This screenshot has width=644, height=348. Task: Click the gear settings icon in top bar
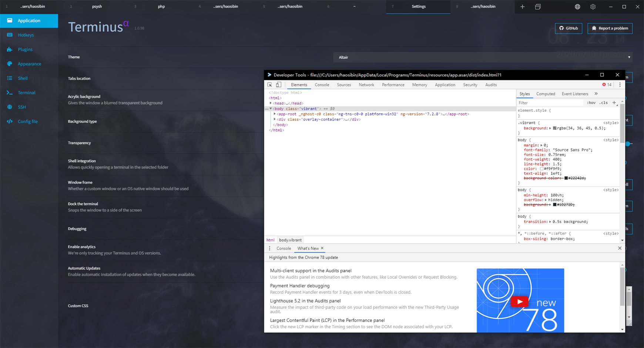(x=593, y=7)
